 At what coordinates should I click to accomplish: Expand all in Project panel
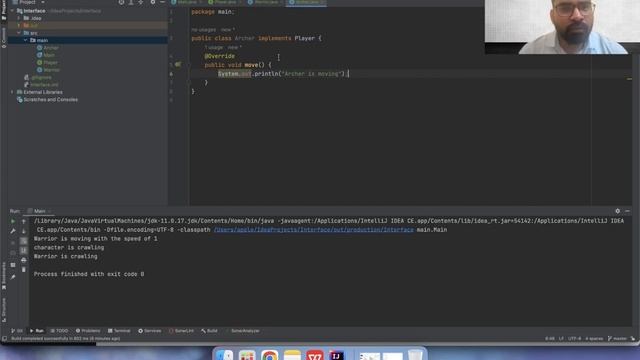point(131,2)
